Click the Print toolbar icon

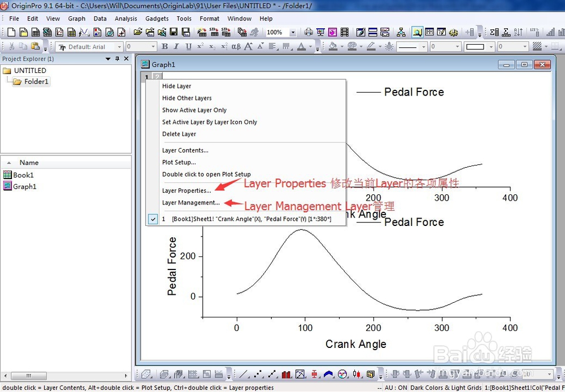pos(308,32)
